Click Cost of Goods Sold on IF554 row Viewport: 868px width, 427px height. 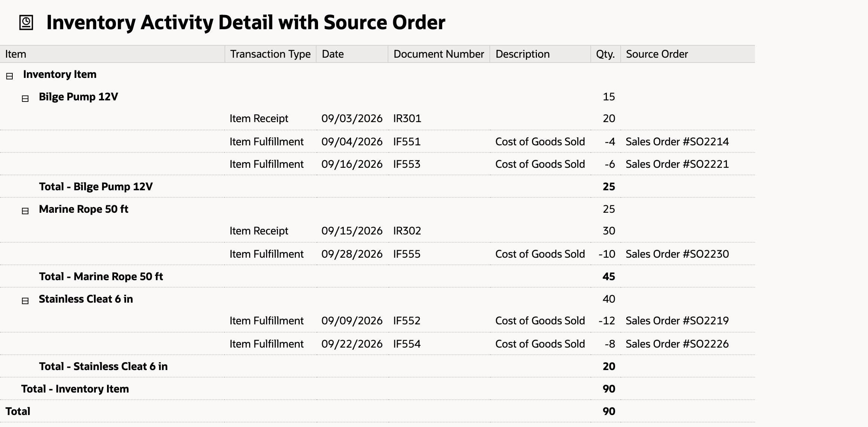pos(540,344)
